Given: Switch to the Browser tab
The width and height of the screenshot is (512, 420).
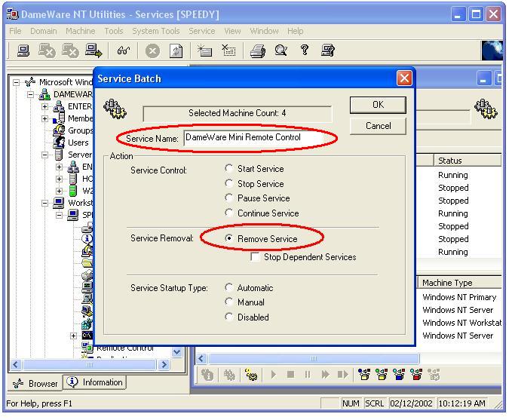Looking at the screenshot, I should 35,383.
